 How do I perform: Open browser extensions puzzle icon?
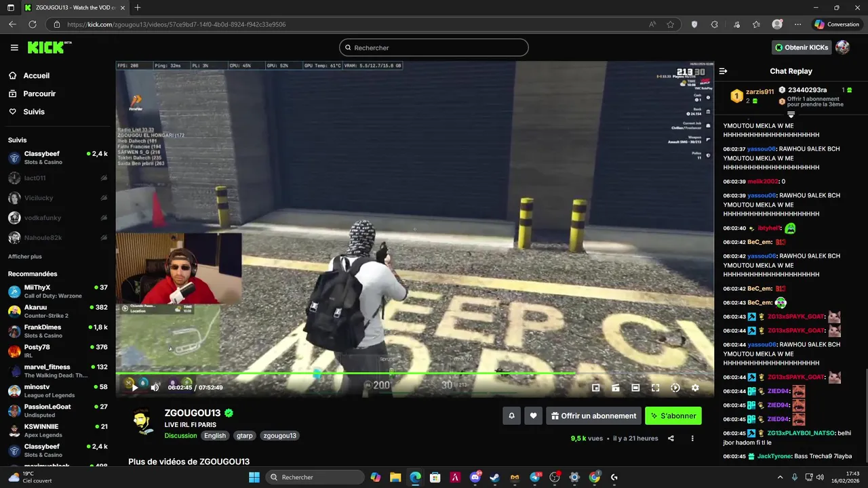pos(714,24)
